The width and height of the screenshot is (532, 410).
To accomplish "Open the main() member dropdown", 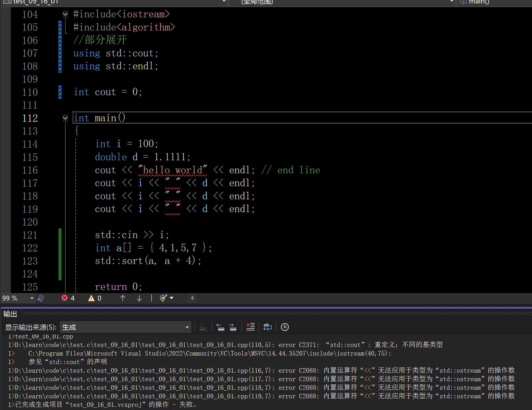I will [x=495, y=2].
